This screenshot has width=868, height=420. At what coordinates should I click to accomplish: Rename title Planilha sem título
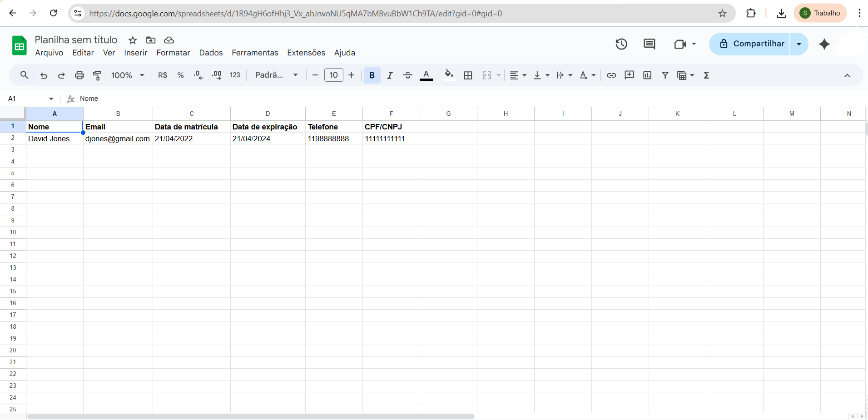[76, 40]
